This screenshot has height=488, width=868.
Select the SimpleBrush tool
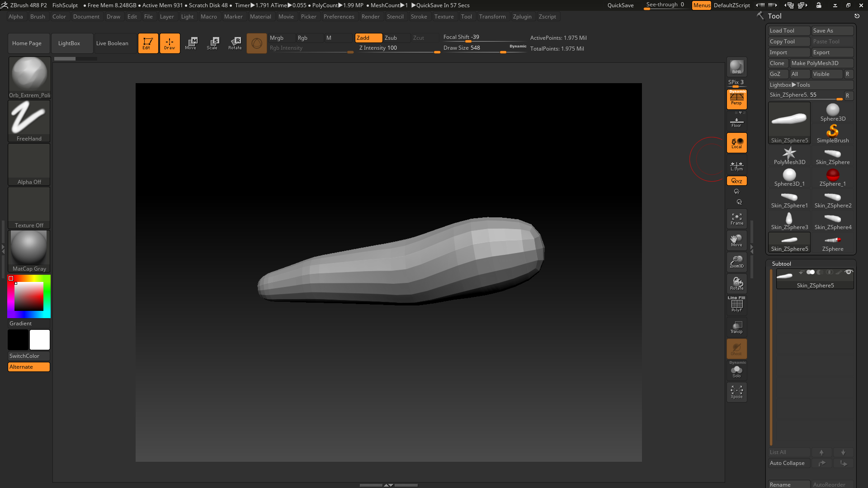(x=833, y=134)
